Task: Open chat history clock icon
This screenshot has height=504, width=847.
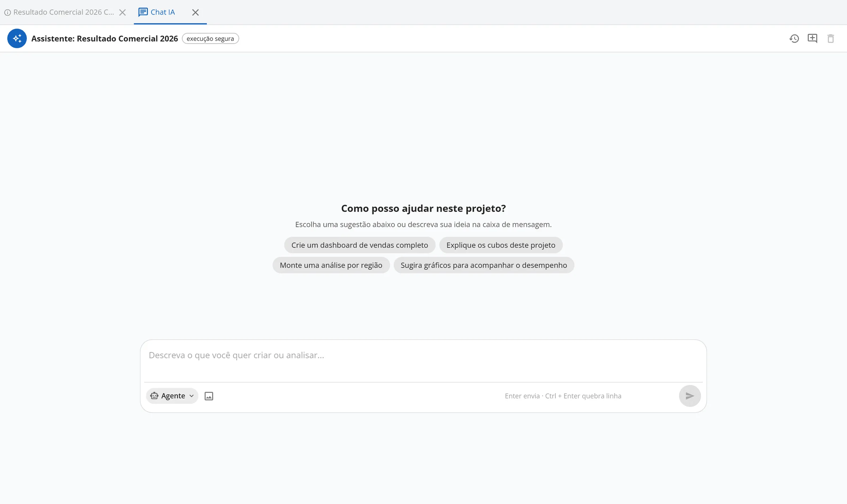Action: click(794, 38)
